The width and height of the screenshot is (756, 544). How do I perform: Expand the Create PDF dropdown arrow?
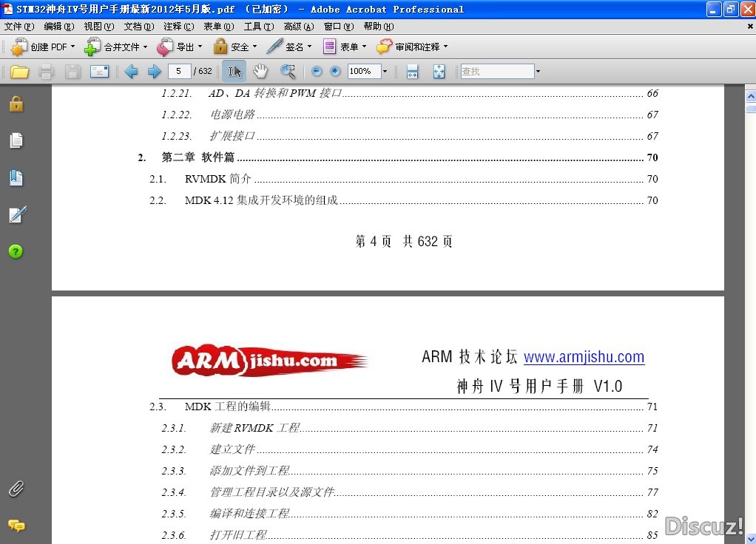[x=72, y=47]
